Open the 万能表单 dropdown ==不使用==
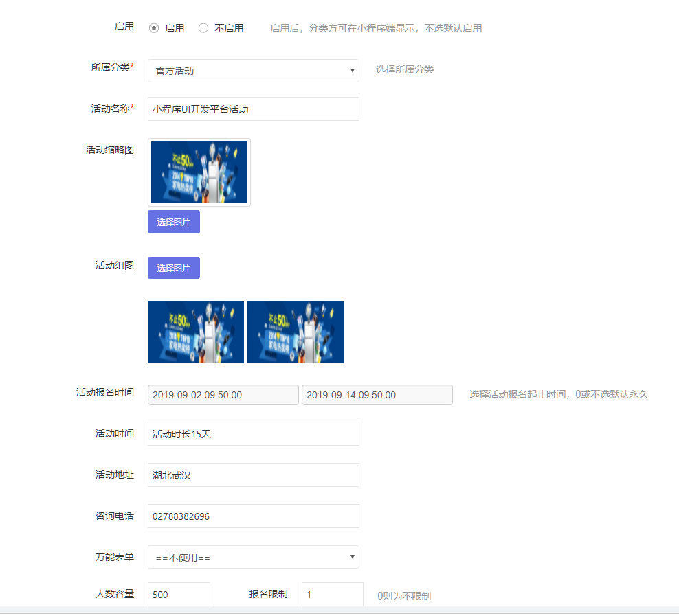This screenshot has width=679, height=616. point(254,557)
